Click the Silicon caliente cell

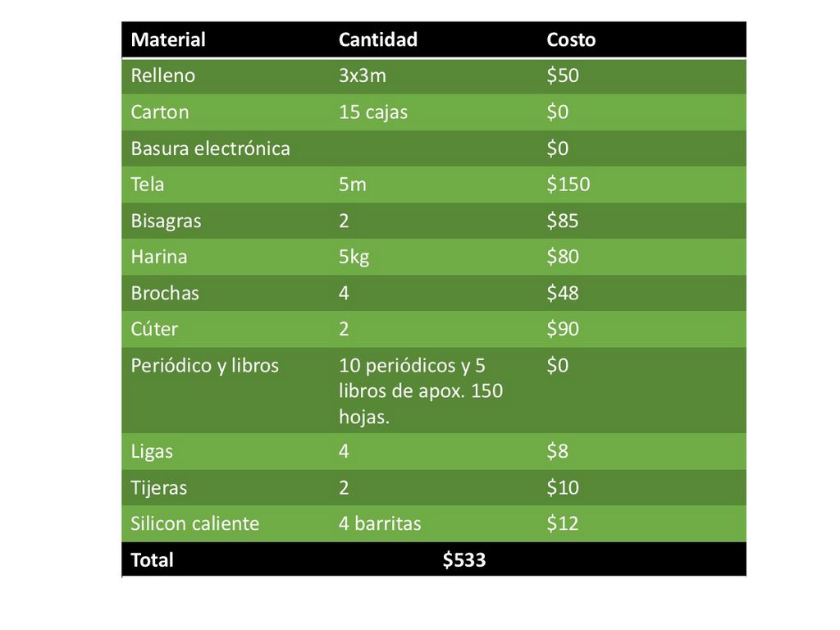coord(195,523)
